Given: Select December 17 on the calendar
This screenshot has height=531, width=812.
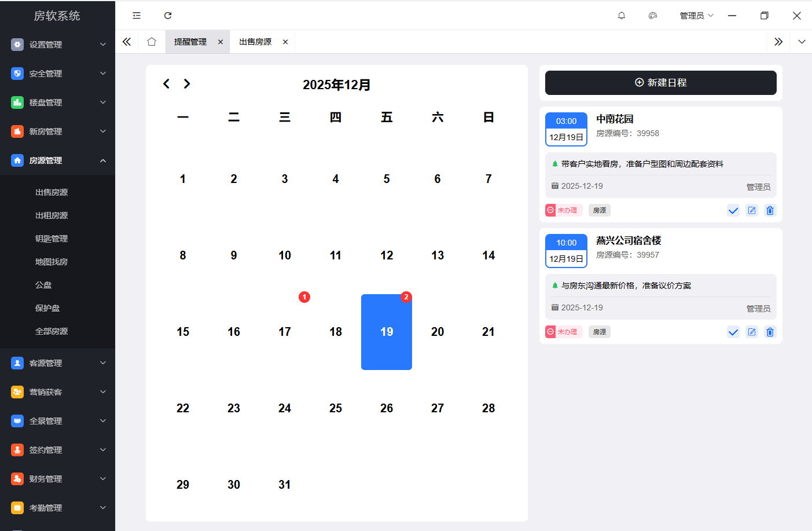Looking at the screenshot, I should 285,331.
